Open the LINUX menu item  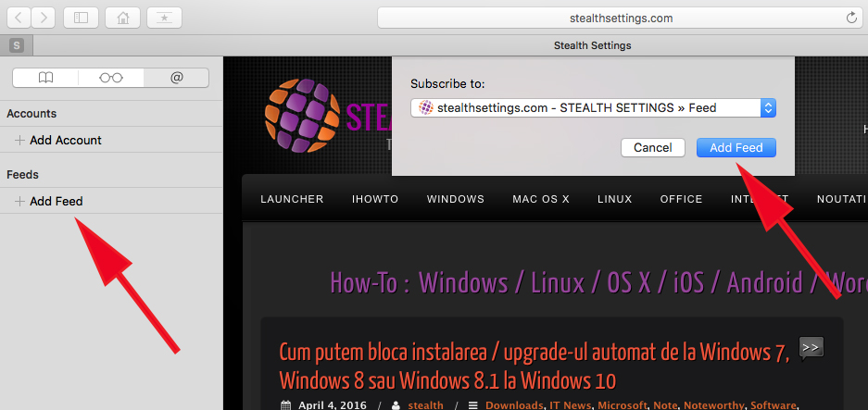click(614, 199)
